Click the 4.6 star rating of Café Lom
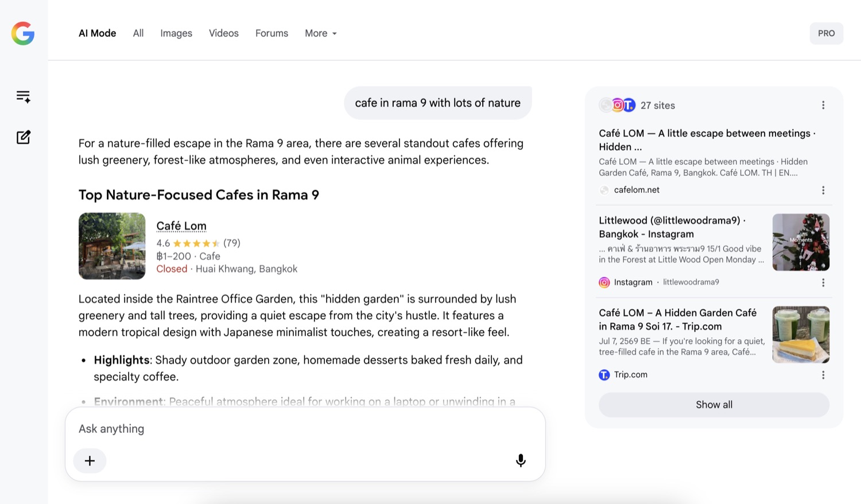The width and height of the screenshot is (861, 504). click(198, 243)
